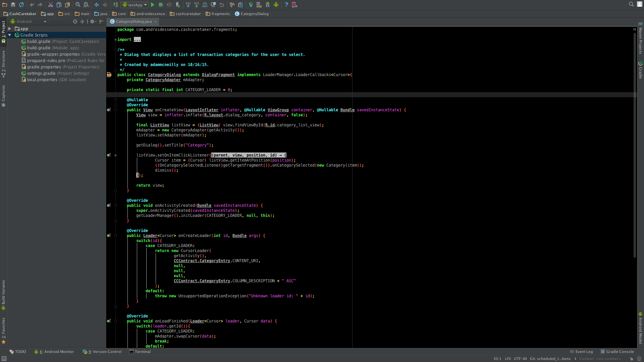This screenshot has width=644, height=362.
Task: Click the hide project panel icon
Action: click(x=102, y=21)
